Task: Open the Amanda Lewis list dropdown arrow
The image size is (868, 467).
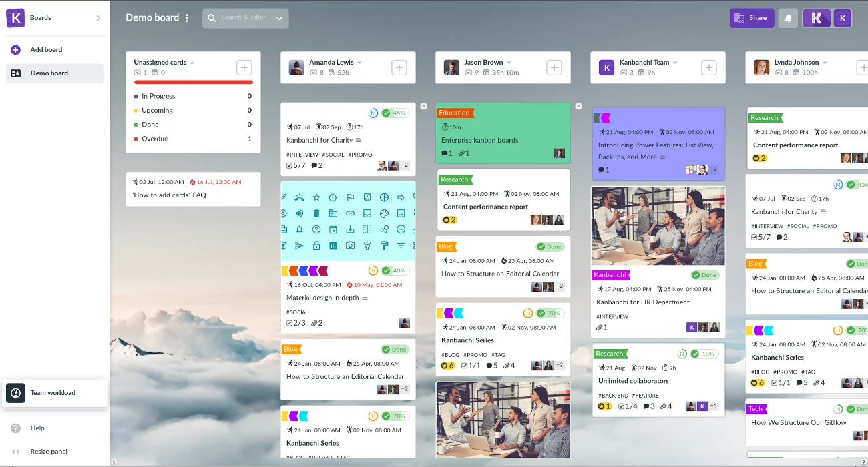Action: (x=359, y=63)
